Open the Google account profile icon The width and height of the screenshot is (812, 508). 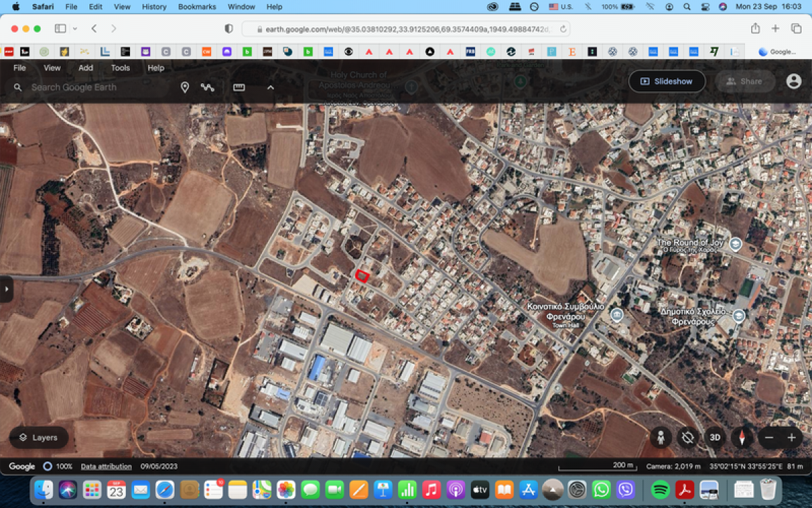click(x=794, y=81)
